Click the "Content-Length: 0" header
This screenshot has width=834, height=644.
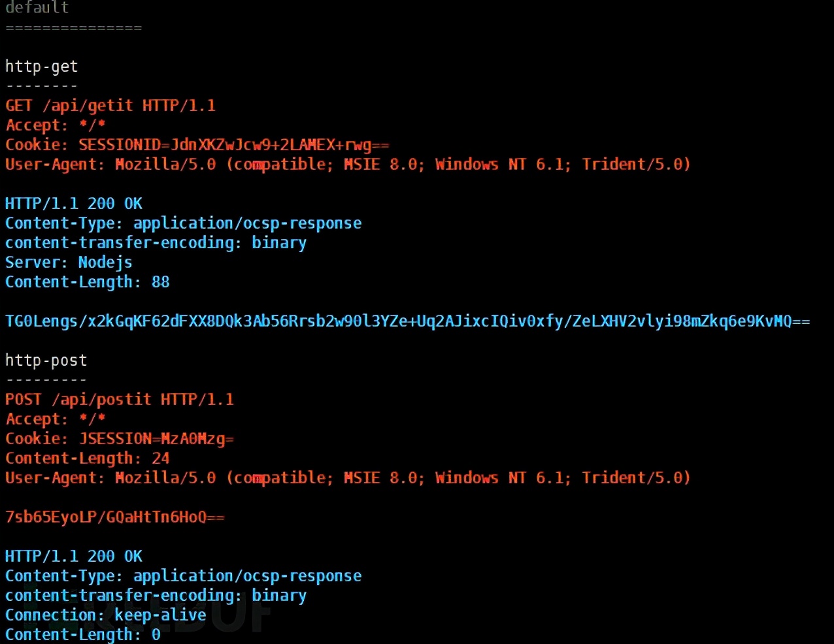[83, 635]
